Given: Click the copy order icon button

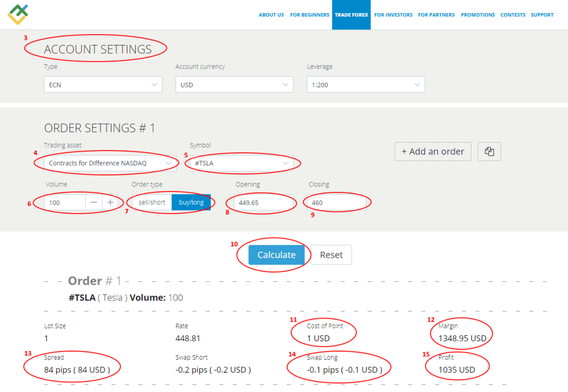Looking at the screenshot, I should (x=489, y=152).
